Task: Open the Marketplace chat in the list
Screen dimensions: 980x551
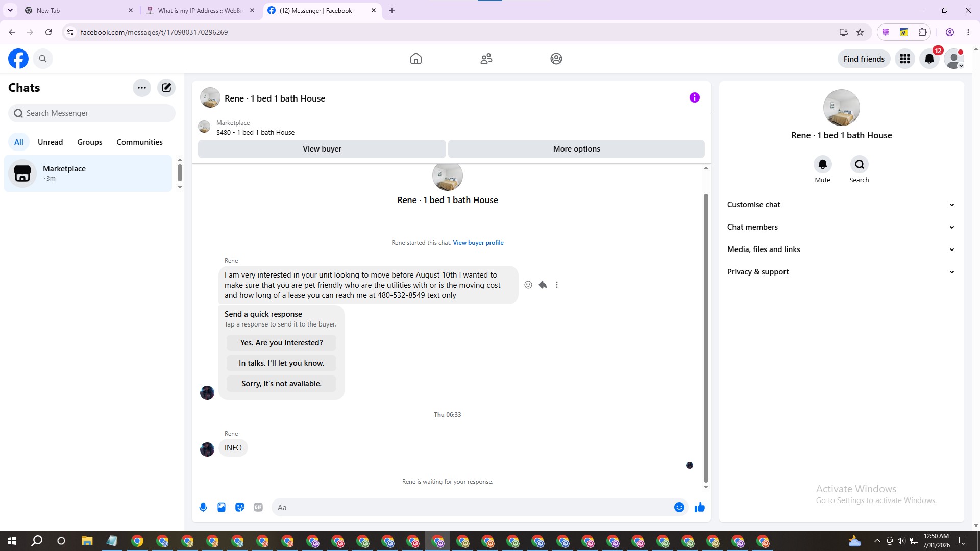Action: (88, 173)
